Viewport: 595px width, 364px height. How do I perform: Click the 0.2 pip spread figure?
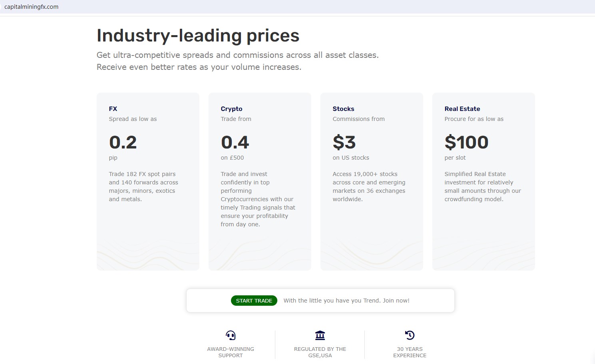(123, 142)
